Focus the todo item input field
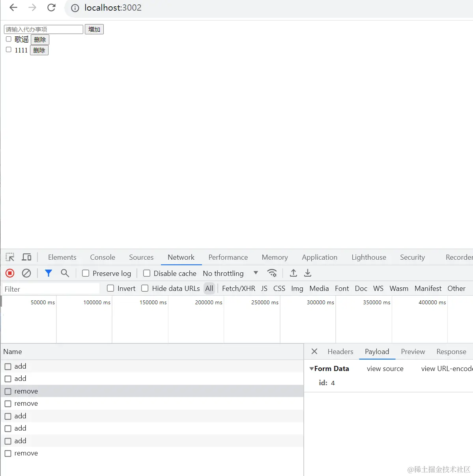The height and width of the screenshot is (476, 473). pyautogui.click(x=43, y=29)
